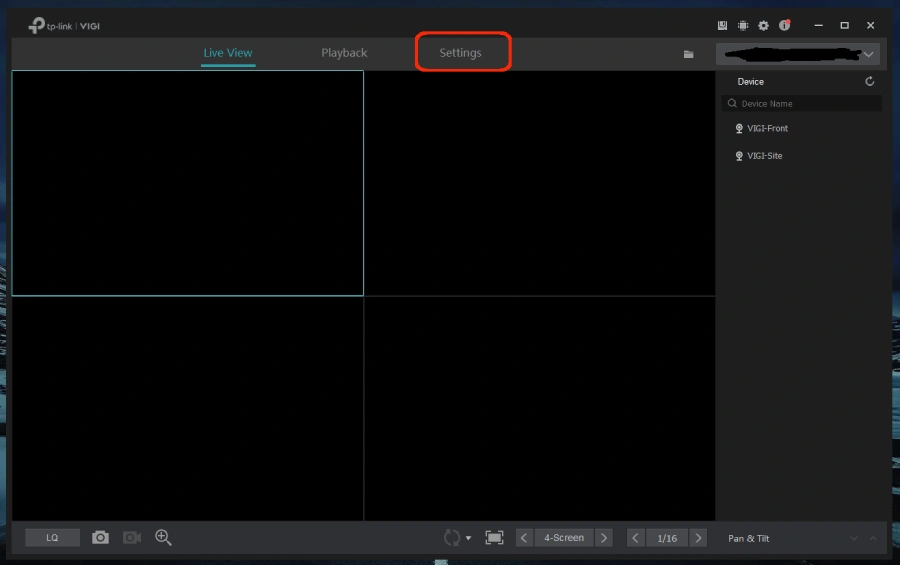The image size is (900, 565).
Task: Open the info icon with red dot
Action: pyautogui.click(x=784, y=25)
